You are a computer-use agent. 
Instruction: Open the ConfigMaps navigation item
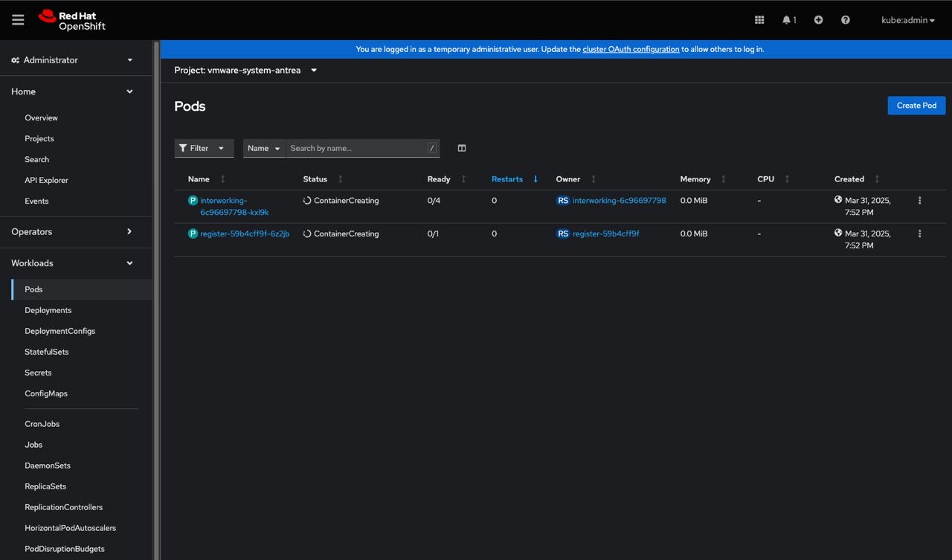click(46, 393)
